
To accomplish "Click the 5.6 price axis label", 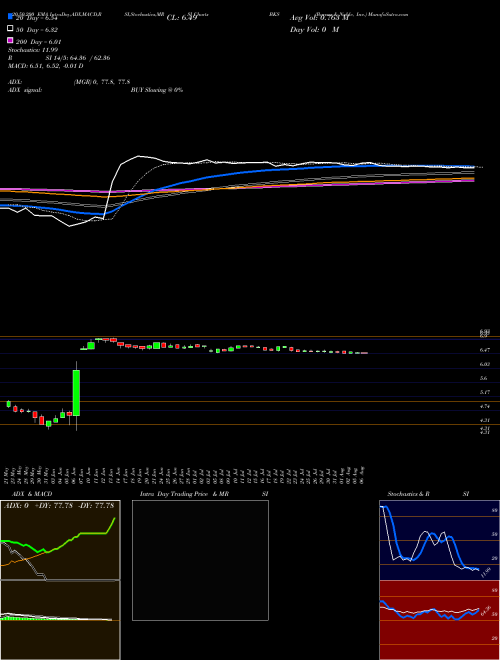I will click(484, 378).
